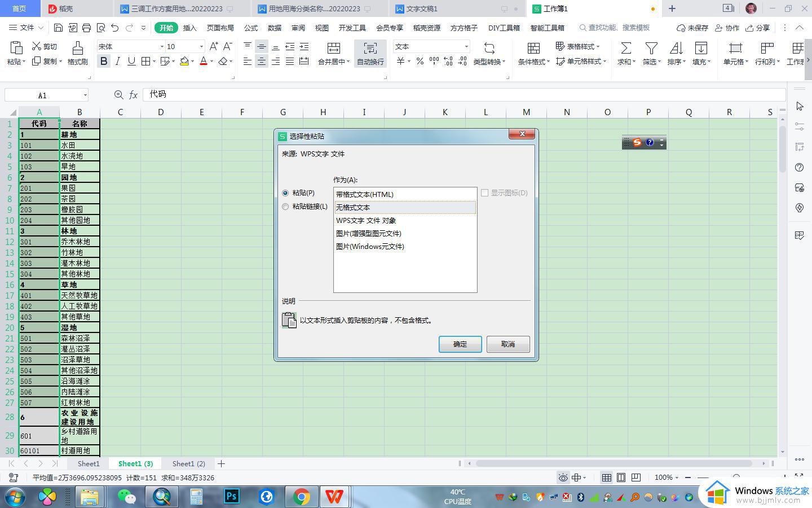The image size is (812, 508).
Task: Open the fill color dropdown arrow
Action: [192, 61]
